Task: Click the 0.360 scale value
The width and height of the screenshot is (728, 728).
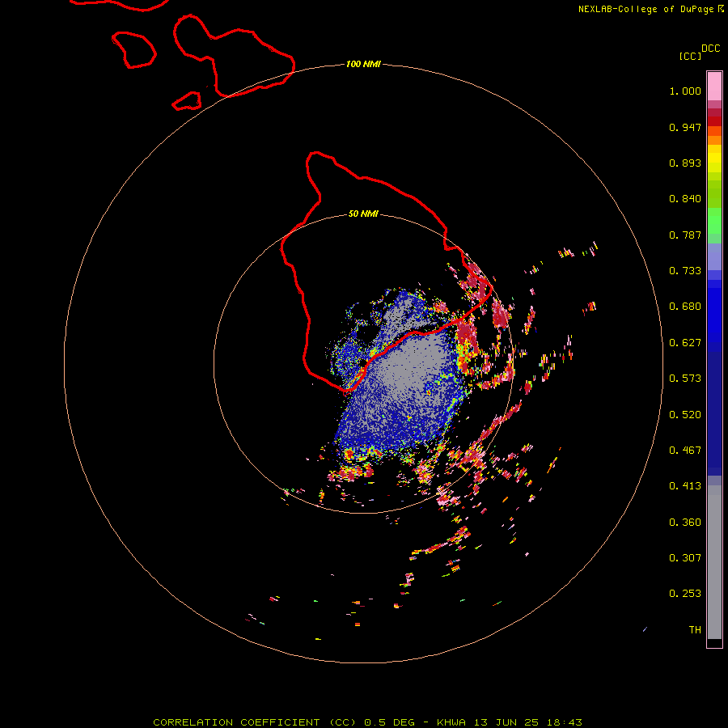Action: [x=685, y=523]
